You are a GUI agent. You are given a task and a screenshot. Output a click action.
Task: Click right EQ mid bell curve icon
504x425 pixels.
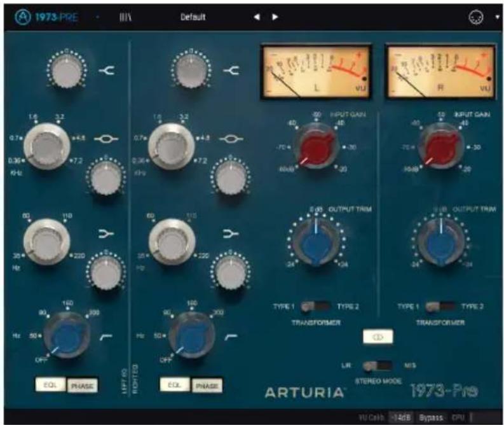tap(231, 139)
